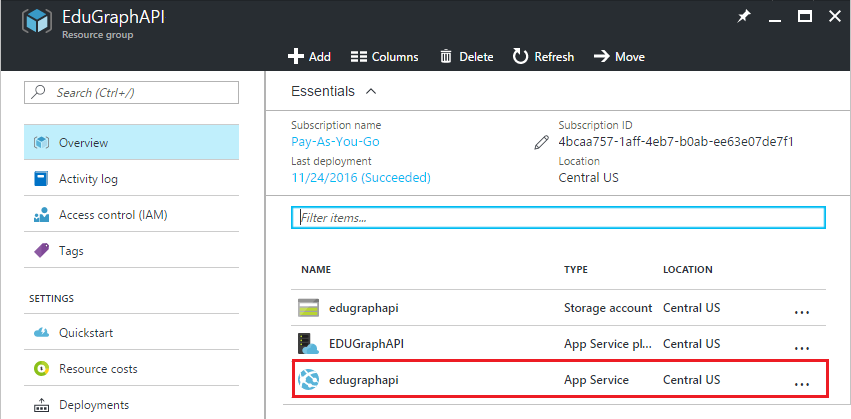This screenshot has width=851, height=419.
Task: Click the Deployments icon
Action: [x=41, y=405]
